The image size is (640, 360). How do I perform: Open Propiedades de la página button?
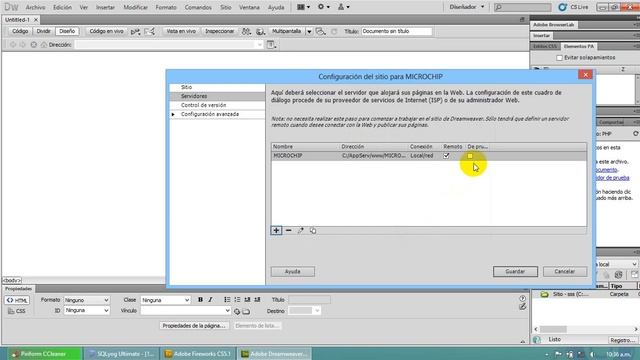pyautogui.click(x=194, y=326)
